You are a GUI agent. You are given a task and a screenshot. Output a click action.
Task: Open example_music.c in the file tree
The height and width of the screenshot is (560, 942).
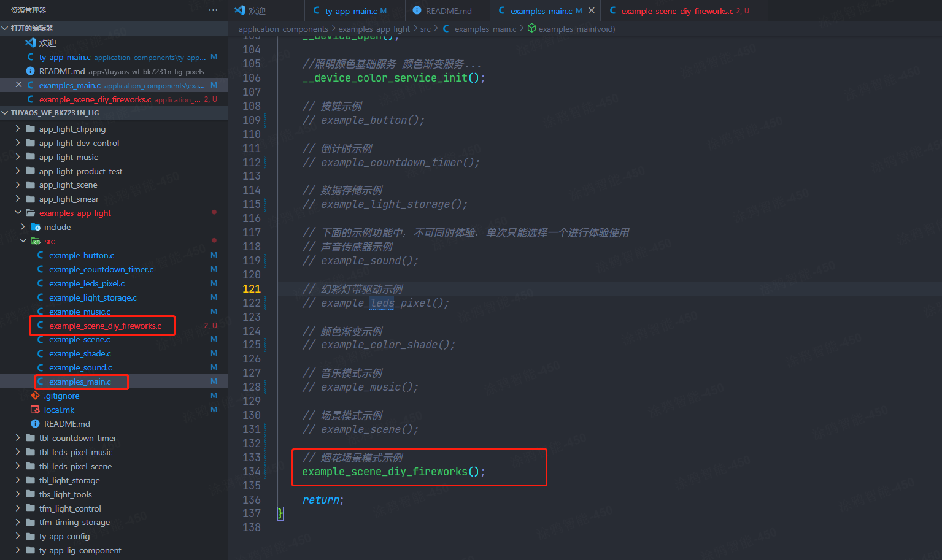point(80,312)
